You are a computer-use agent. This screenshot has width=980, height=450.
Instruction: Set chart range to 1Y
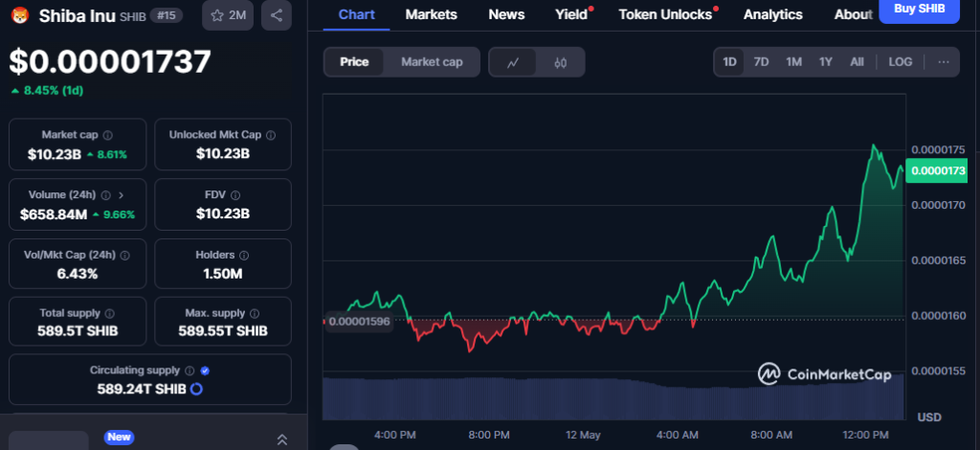click(826, 62)
